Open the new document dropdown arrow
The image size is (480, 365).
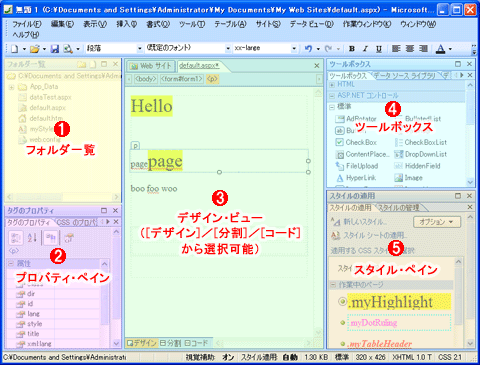coord(24,49)
